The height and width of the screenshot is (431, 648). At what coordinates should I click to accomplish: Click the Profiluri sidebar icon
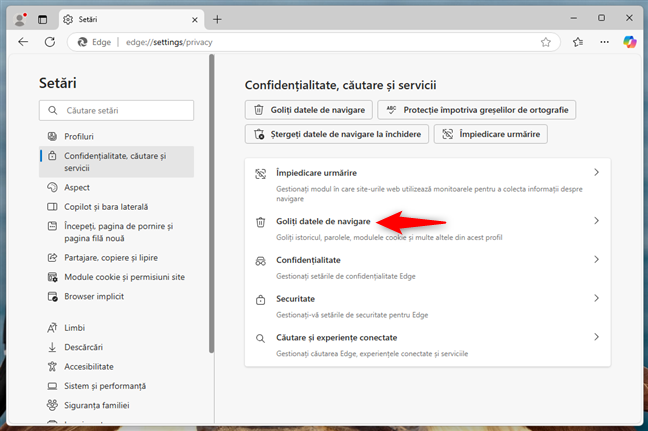coord(52,136)
